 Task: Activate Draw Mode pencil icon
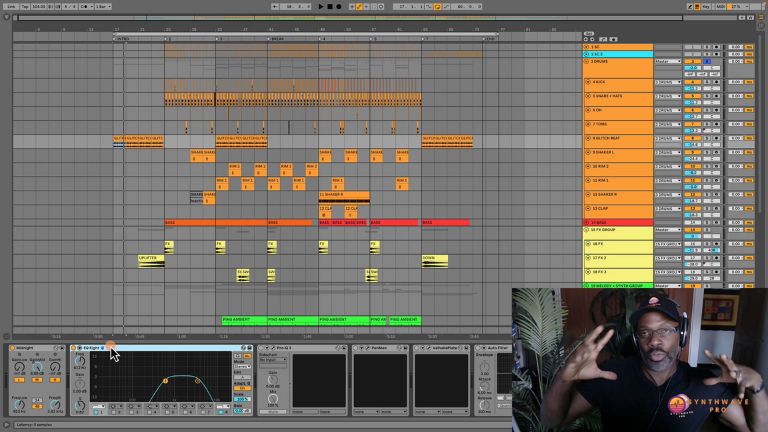[x=690, y=6]
